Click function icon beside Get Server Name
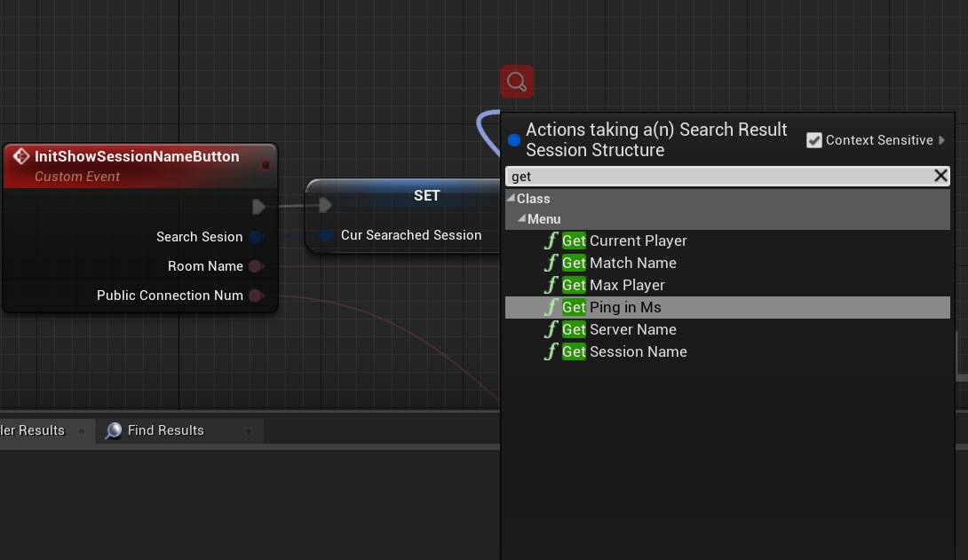 click(x=551, y=329)
